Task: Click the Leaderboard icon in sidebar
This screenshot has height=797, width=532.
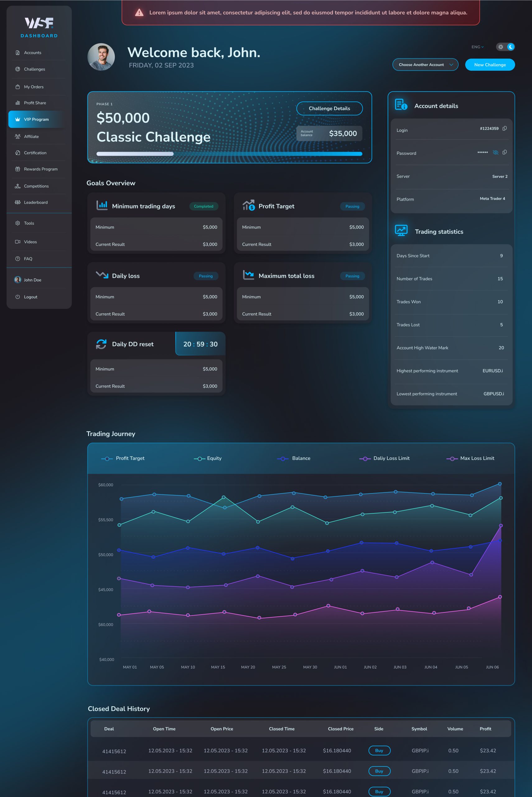Action: (x=18, y=202)
